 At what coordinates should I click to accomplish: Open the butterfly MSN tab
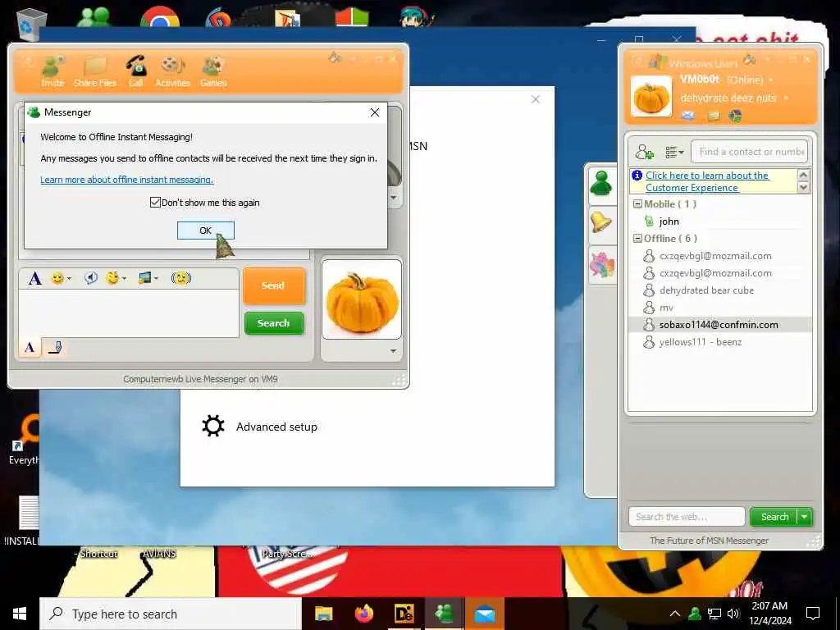coord(601,265)
